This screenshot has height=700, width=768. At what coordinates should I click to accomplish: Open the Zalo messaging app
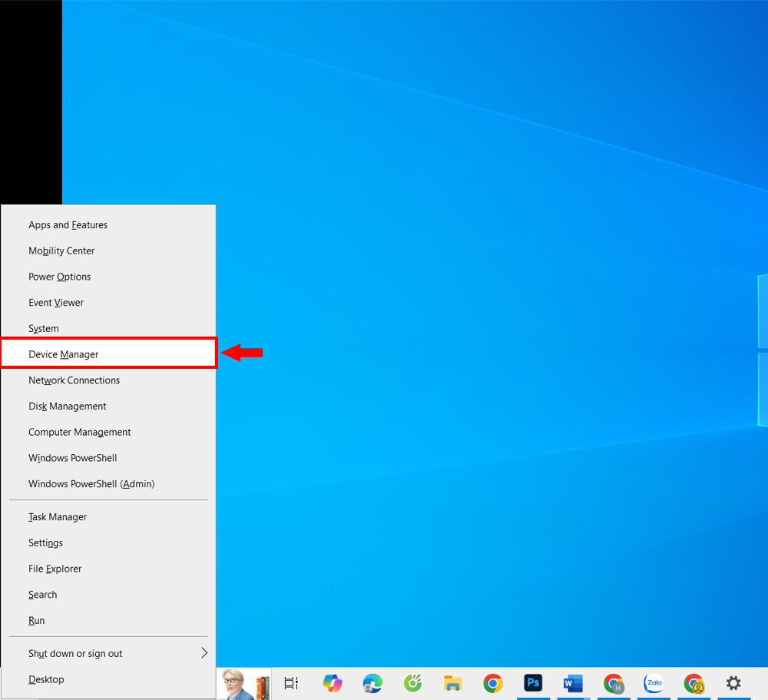click(x=654, y=683)
